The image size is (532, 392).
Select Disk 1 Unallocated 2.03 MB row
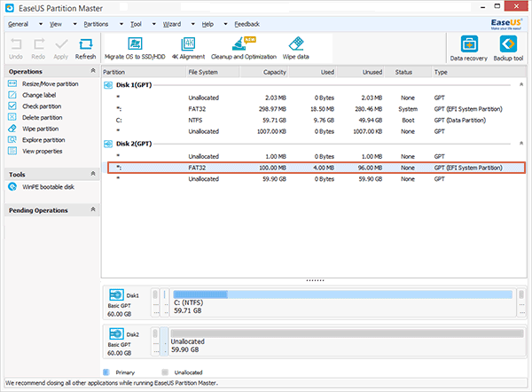314,98
